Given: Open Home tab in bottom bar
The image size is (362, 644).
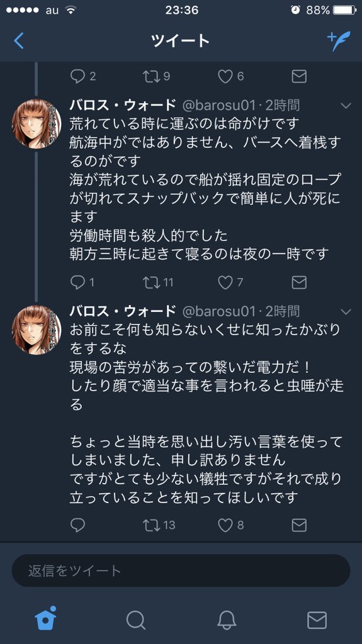Looking at the screenshot, I should pyautogui.click(x=45, y=618).
